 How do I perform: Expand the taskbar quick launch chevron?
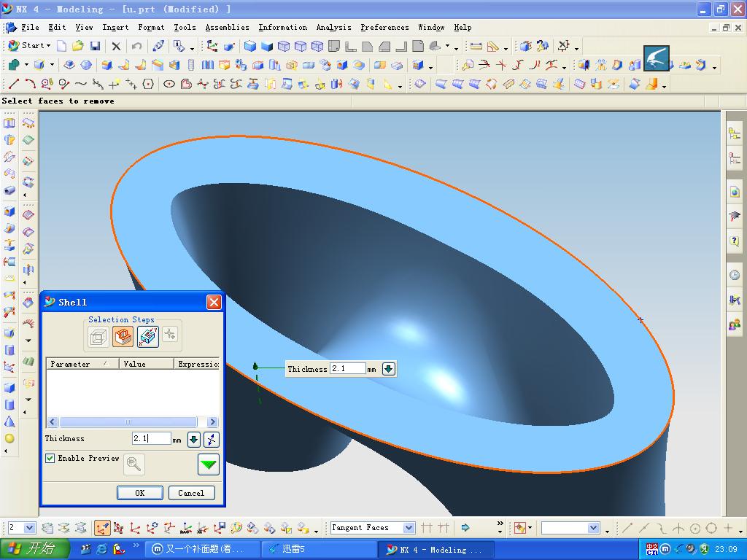pyautogui.click(x=136, y=545)
